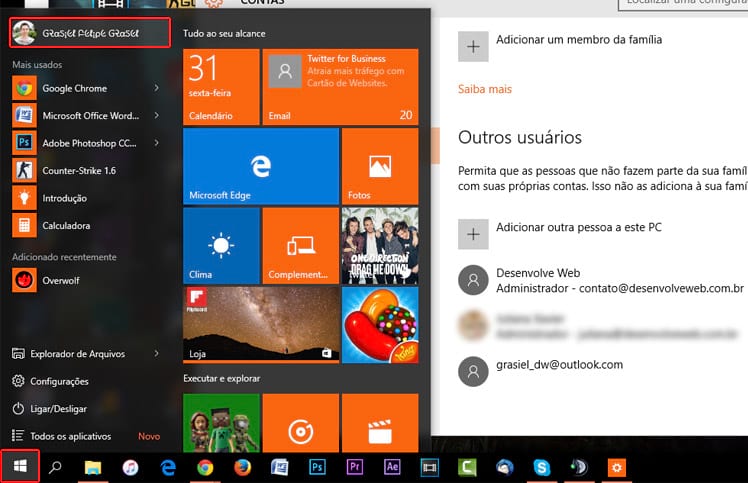Launch the Candy Crush Saga tile
This screenshot has height=483, width=748.
380,325
